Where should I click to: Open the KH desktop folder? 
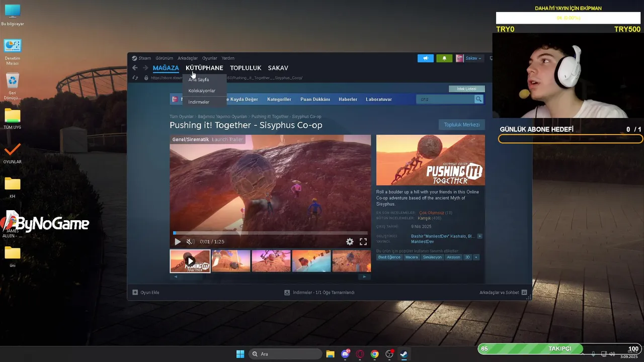point(13,188)
